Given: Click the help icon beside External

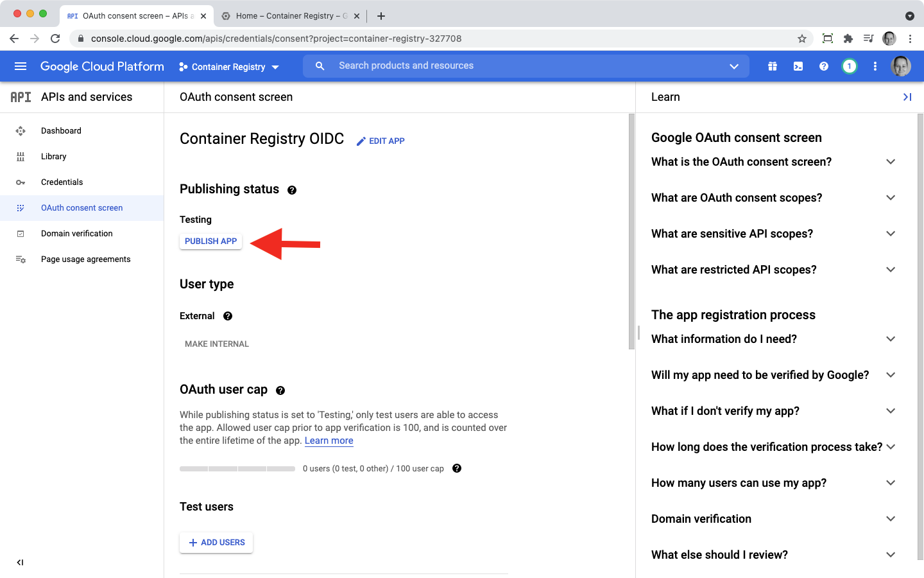Looking at the screenshot, I should tap(228, 316).
